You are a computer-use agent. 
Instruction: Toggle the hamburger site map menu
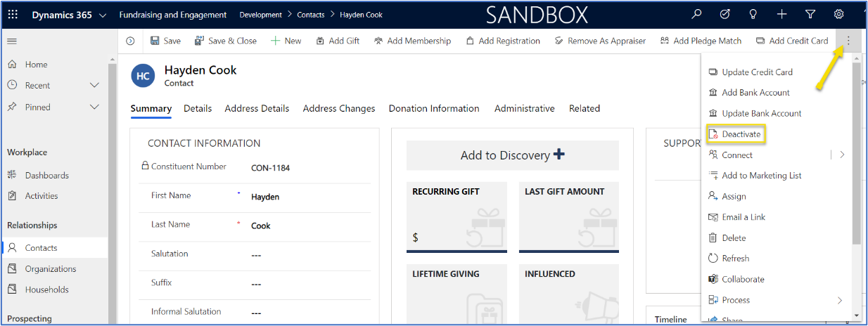tap(12, 41)
